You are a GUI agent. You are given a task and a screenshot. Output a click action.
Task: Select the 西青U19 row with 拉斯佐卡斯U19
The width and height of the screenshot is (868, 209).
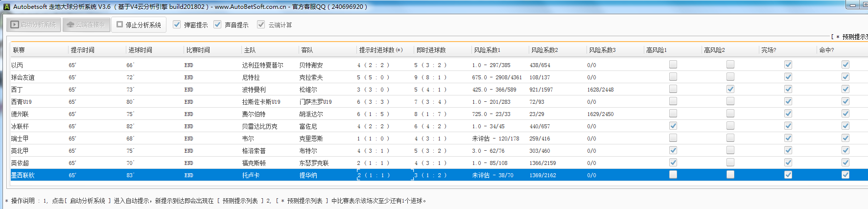click(261, 102)
